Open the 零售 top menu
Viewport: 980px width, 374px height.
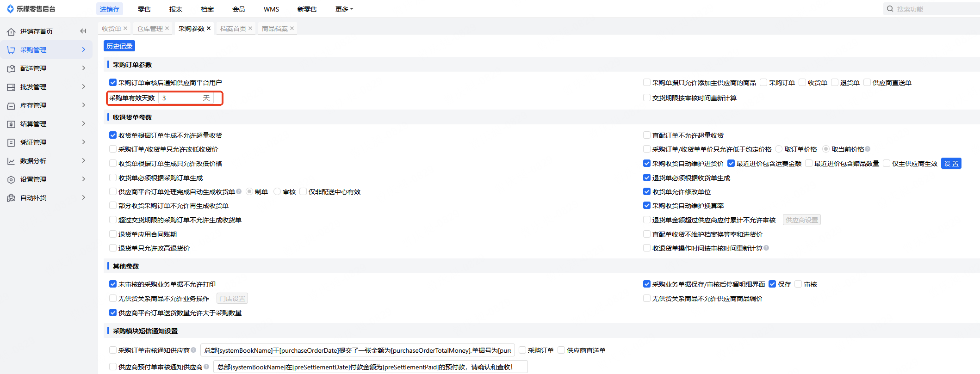144,9
